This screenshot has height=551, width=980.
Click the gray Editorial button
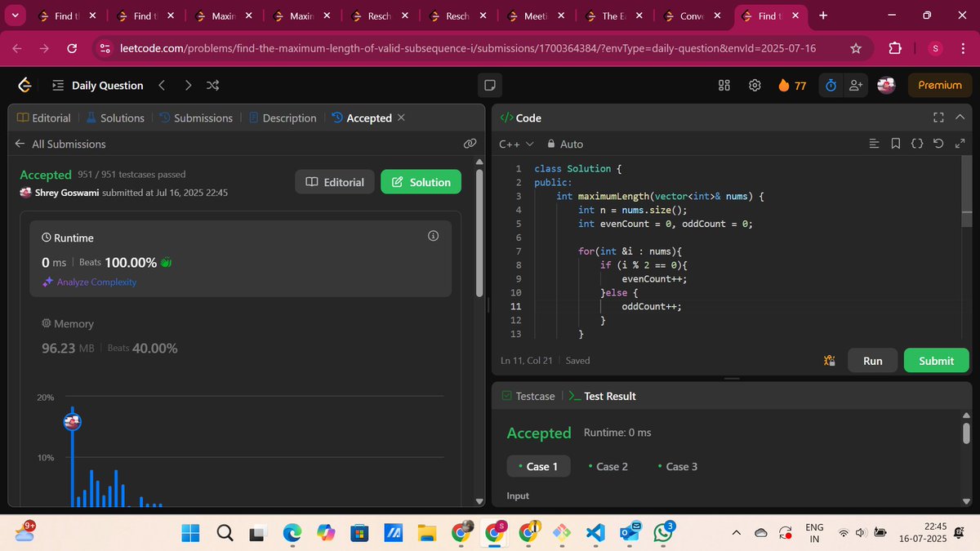(335, 182)
